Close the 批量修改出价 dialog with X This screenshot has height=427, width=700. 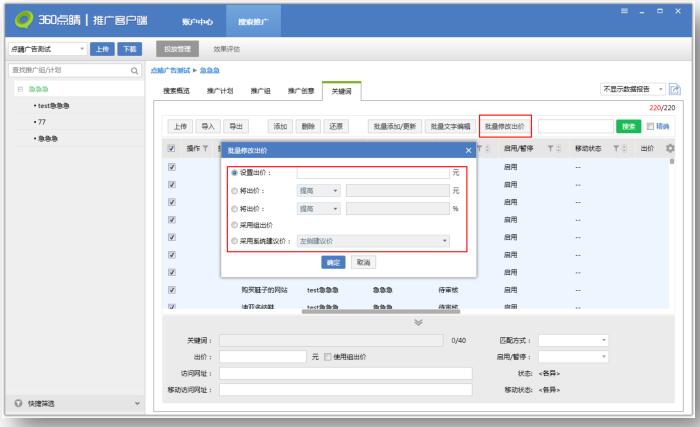[469, 149]
